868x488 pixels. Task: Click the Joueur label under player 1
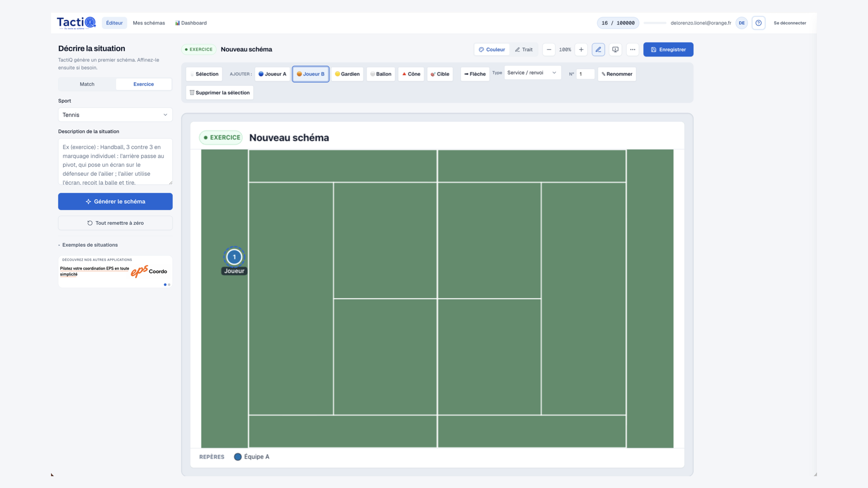(x=234, y=271)
